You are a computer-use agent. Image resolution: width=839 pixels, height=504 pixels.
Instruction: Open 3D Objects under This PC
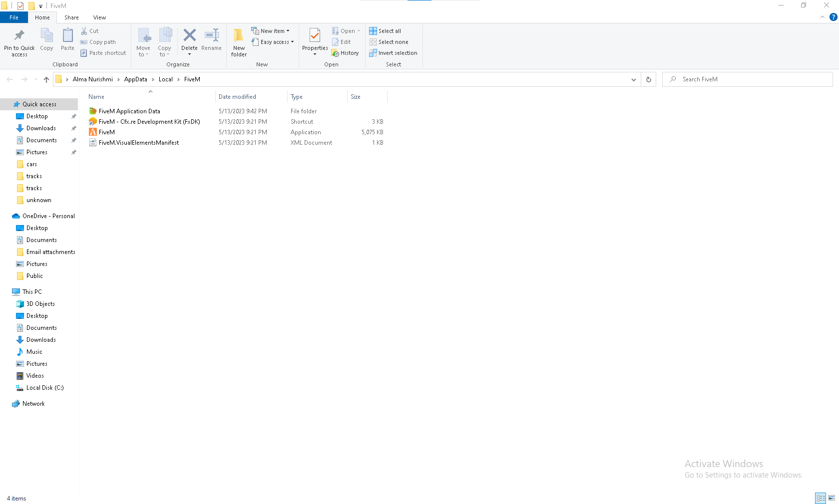40,304
